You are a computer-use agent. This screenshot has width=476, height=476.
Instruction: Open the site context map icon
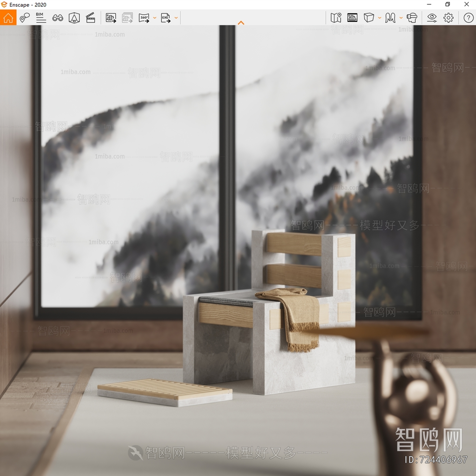(336, 18)
